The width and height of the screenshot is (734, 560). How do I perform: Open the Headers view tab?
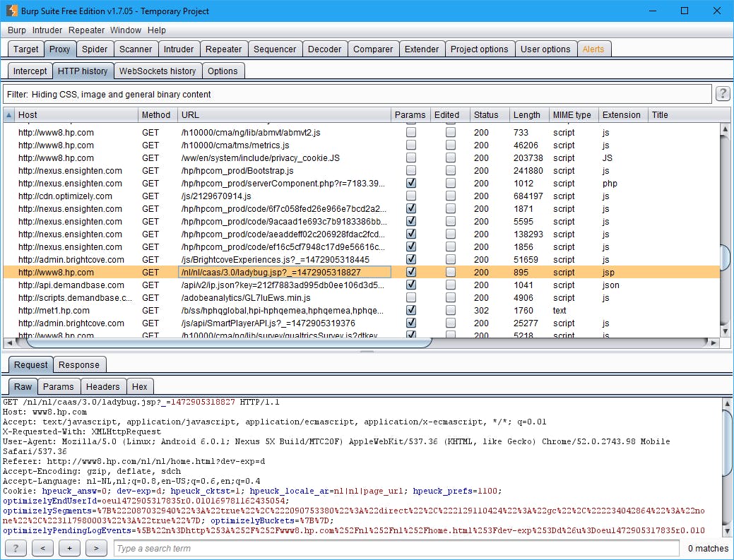pos(102,386)
